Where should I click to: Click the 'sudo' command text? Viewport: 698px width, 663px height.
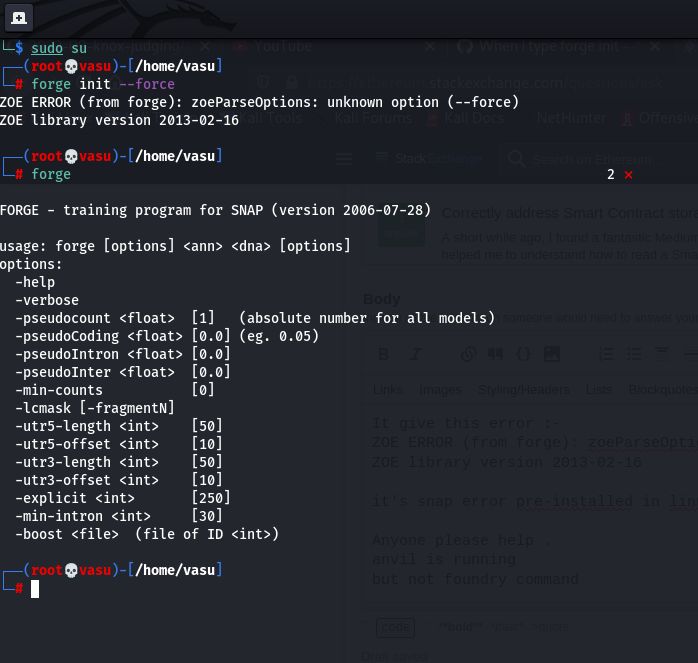pos(47,48)
